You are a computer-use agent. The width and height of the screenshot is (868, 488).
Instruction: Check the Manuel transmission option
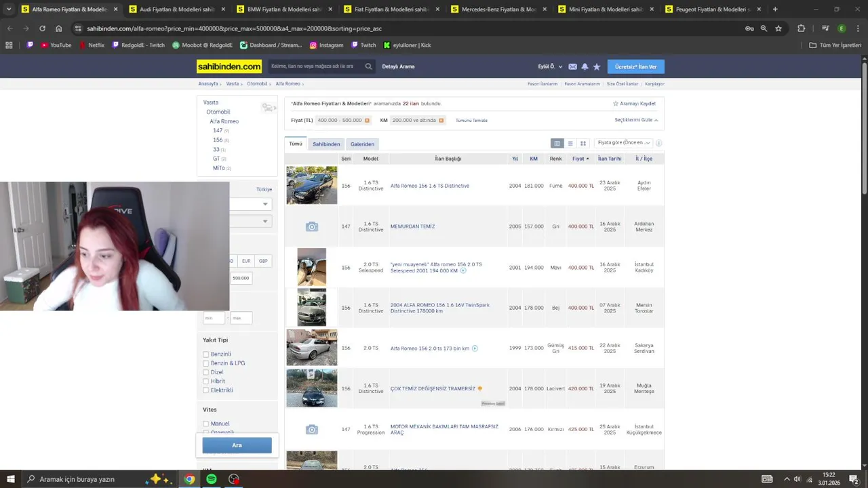[x=205, y=424]
